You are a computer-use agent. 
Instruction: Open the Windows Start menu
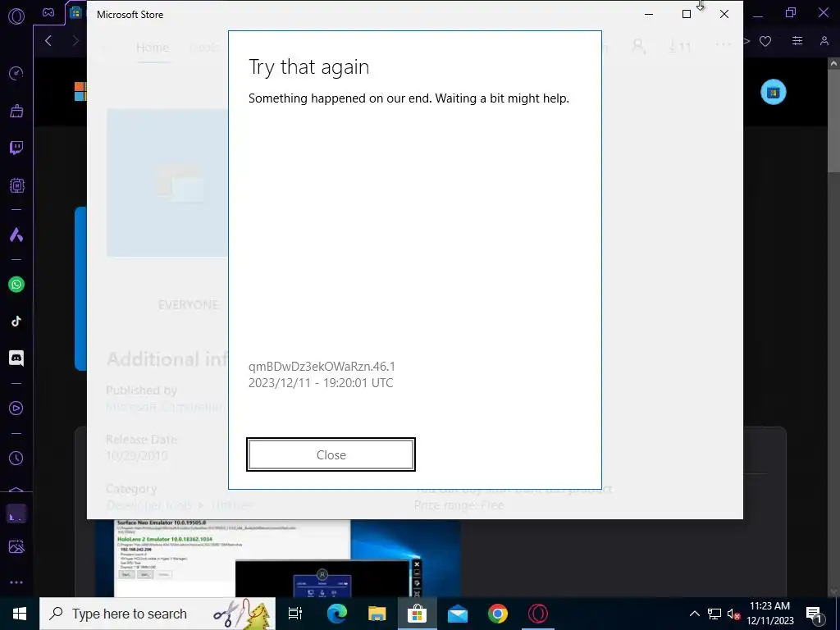click(x=20, y=614)
